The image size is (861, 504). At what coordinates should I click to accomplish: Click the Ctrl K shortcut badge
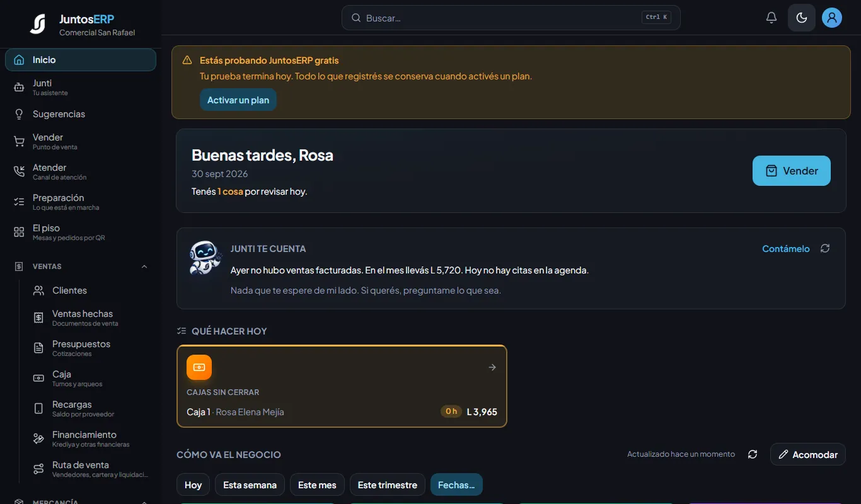[x=656, y=18]
